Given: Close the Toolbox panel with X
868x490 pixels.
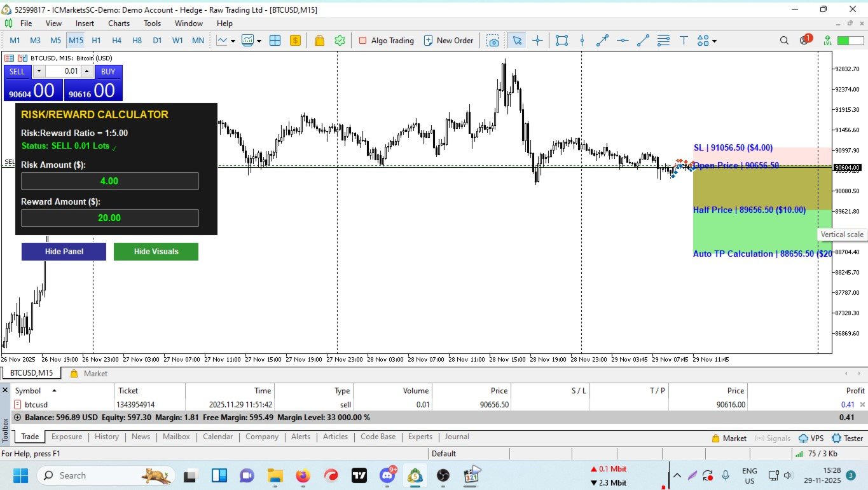Looking at the screenshot, I should (x=5, y=390).
